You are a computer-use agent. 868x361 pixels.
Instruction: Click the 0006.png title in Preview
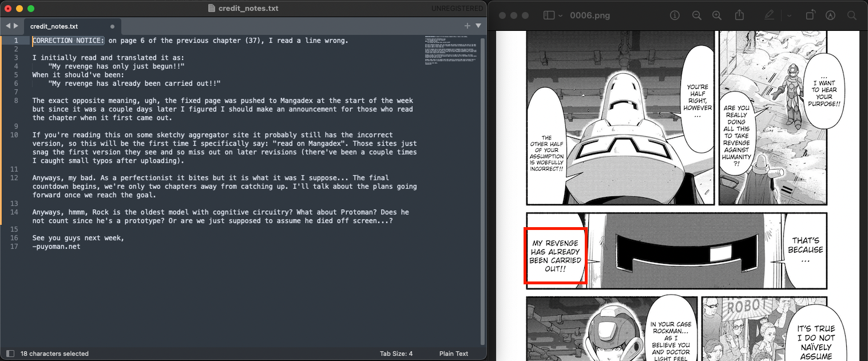[589, 15]
